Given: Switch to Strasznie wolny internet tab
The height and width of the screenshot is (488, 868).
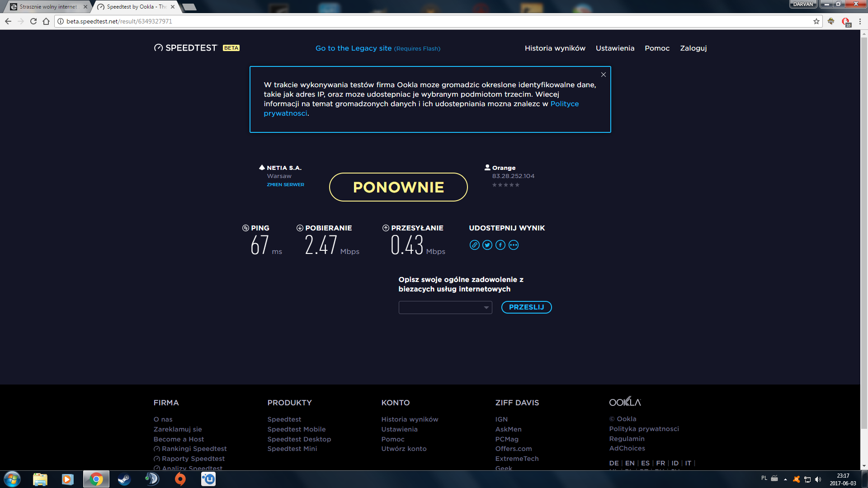Looking at the screenshot, I should click(x=48, y=7).
